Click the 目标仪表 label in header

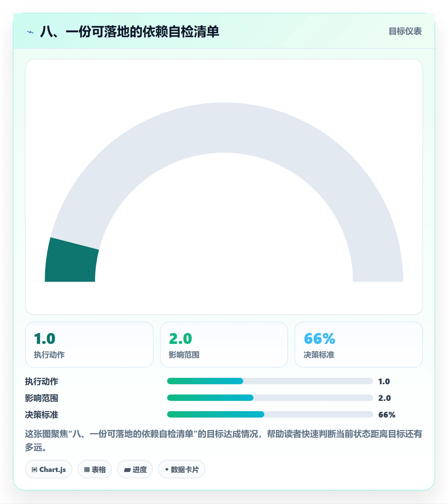pos(405,31)
